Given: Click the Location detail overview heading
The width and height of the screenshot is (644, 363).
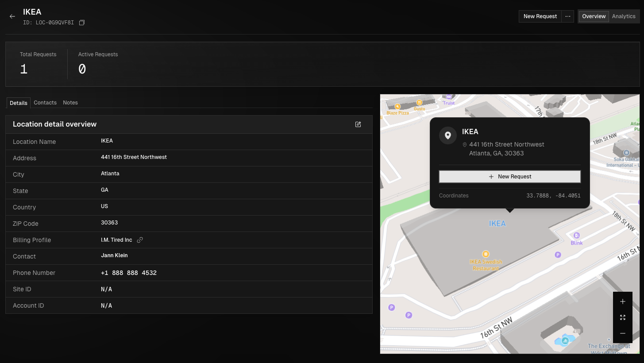Looking at the screenshot, I should click(x=54, y=124).
